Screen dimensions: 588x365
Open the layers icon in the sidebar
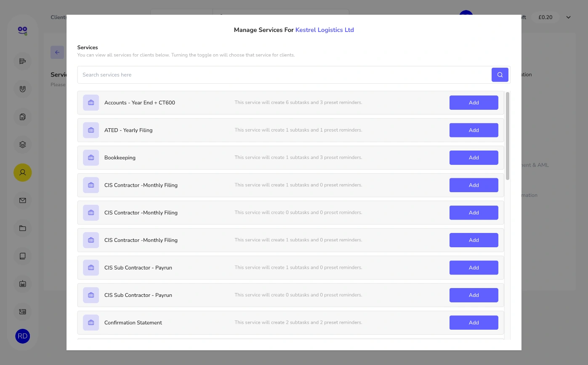point(23,145)
